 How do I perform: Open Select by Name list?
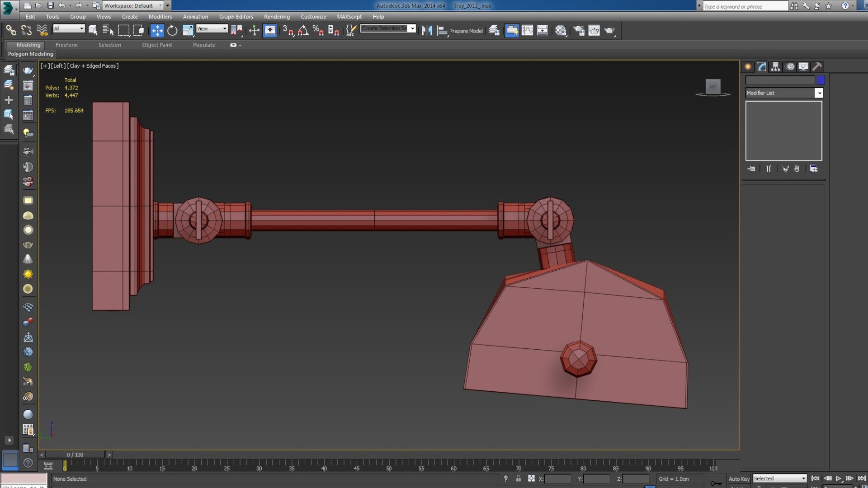point(108,30)
